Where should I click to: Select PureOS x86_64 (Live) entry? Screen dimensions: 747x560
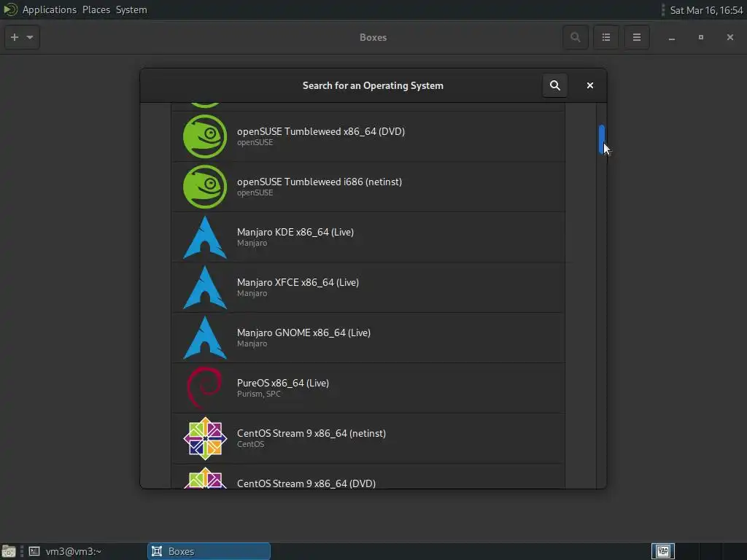pos(368,388)
